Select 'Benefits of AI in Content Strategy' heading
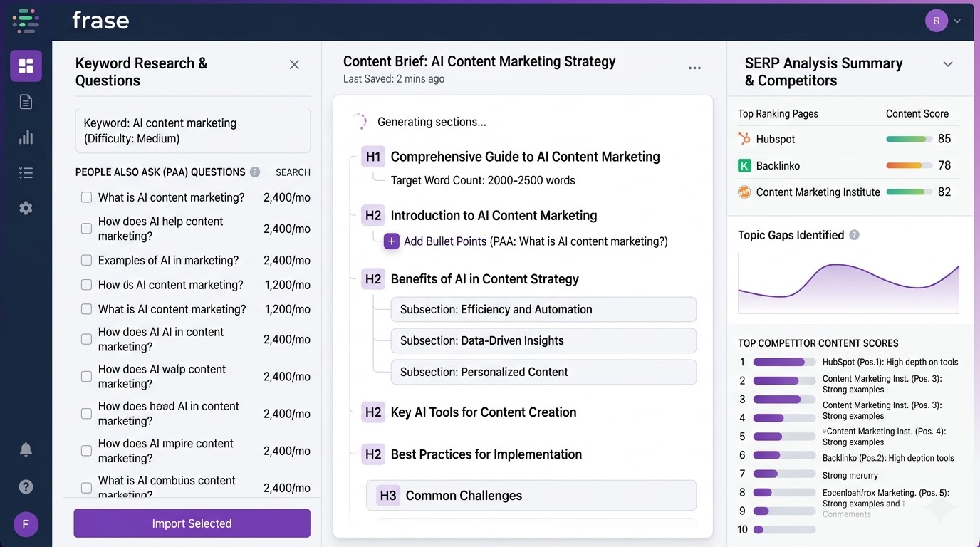This screenshot has height=547, width=980. click(x=484, y=279)
